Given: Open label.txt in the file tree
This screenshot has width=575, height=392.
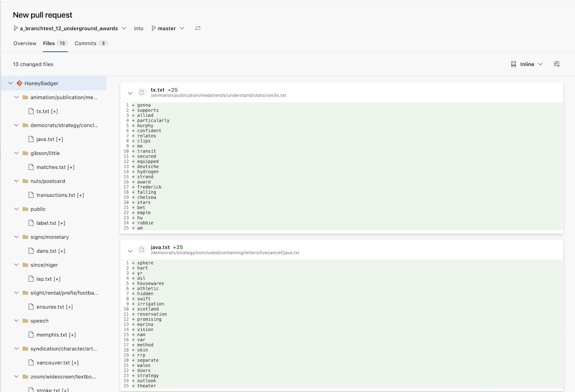Looking at the screenshot, I should (x=50, y=223).
